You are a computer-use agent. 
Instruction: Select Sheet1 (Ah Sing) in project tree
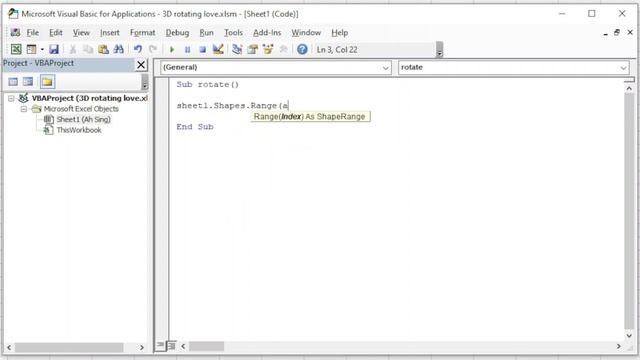pyautogui.click(x=83, y=119)
